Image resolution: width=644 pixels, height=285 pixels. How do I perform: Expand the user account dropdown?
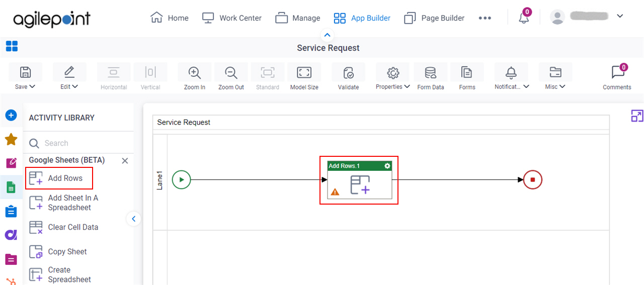point(620,16)
